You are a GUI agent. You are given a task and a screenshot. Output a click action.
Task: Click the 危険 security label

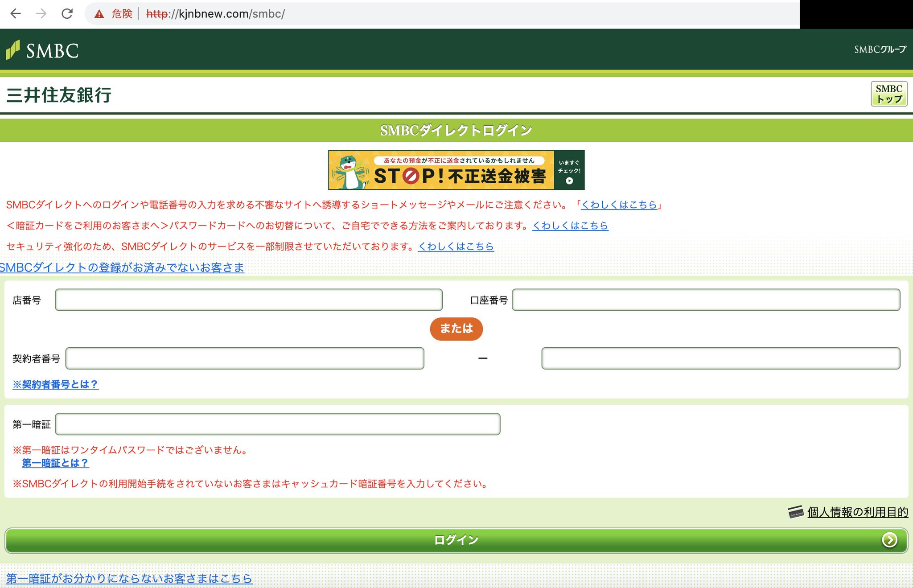[x=122, y=14]
